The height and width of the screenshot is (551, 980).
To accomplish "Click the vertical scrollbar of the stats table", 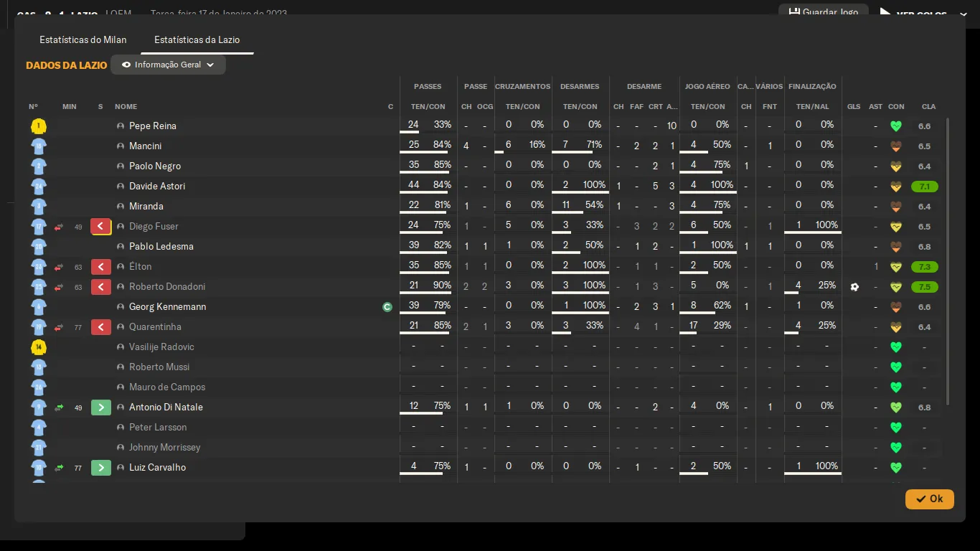I will click(948, 262).
